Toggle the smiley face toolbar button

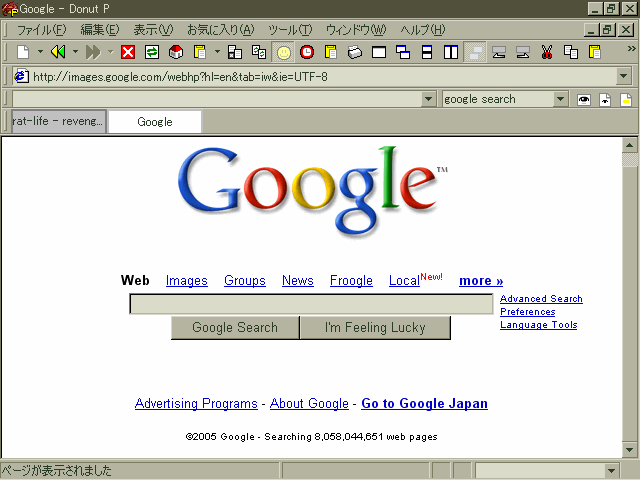click(283, 52)
